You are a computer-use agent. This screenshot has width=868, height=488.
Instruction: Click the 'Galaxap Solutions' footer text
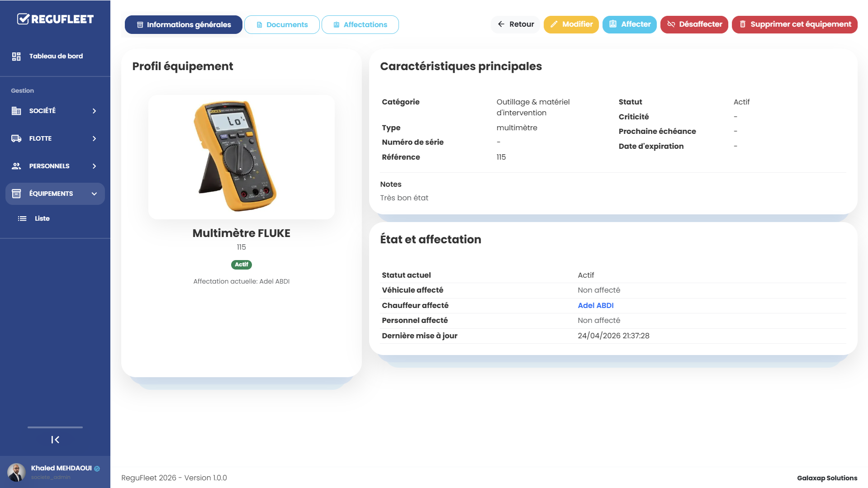[x=827, y=478]
